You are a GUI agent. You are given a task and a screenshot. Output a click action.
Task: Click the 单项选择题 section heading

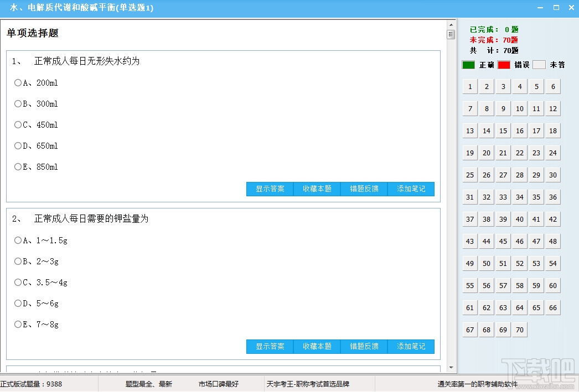pyautogui.click(x=33, y=33)
